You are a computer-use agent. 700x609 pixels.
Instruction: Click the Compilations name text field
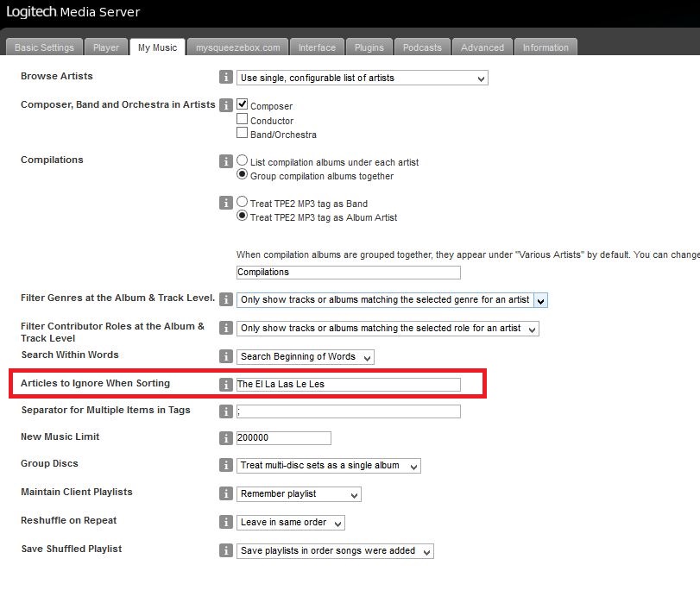348,273
